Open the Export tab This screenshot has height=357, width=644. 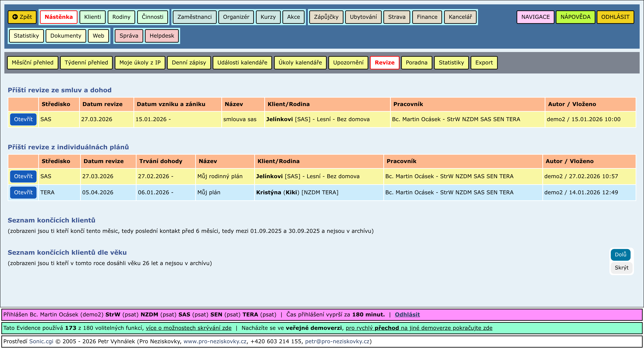click(484, 63)
